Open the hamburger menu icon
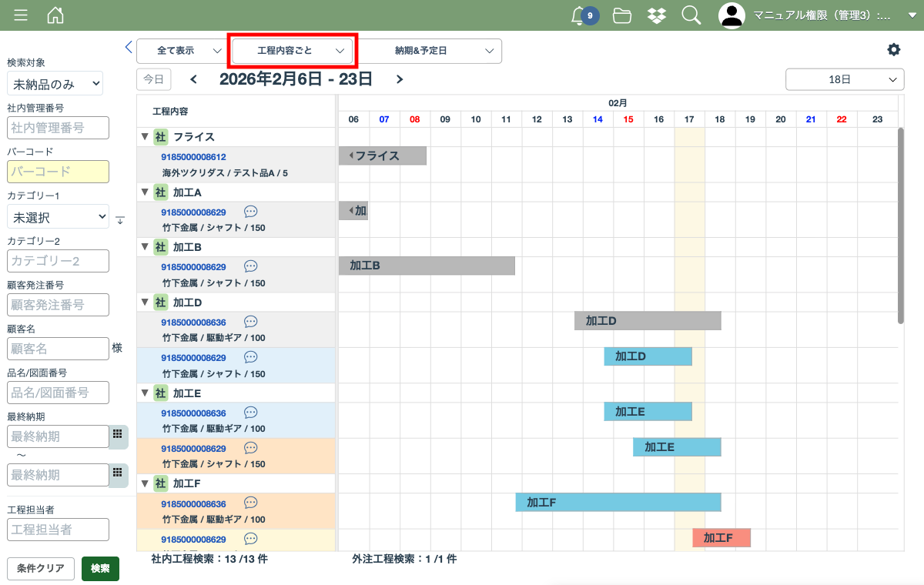This screenshot has height=585, width=924. [x=21, y=15]
